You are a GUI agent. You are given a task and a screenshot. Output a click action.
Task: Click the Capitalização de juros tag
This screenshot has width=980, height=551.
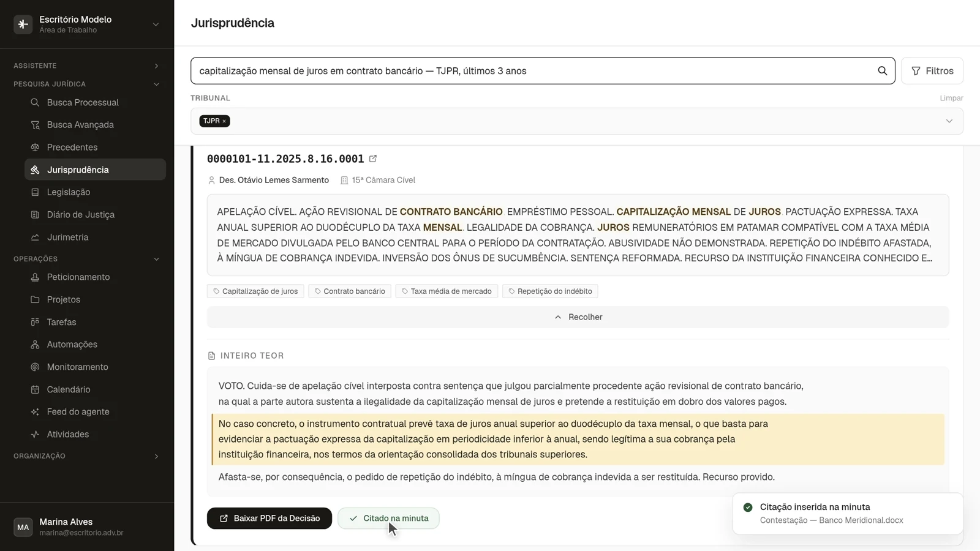pyautogui.click(x=255, y=291)
